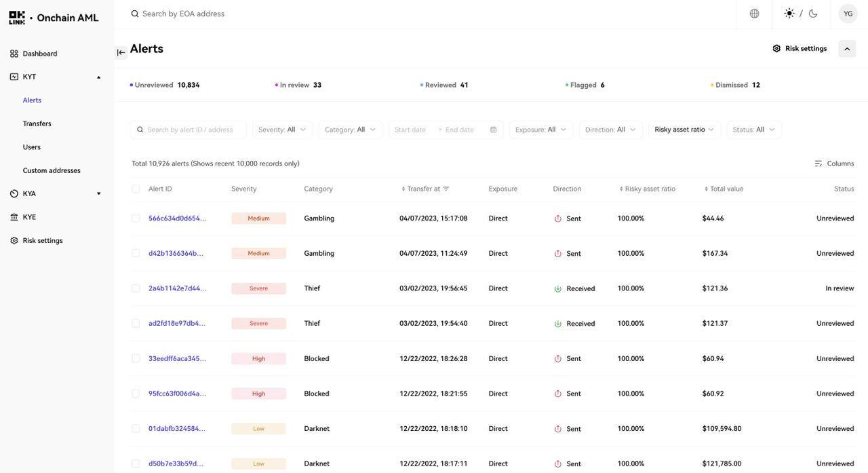
Task: Open Risk settings button at top right
Action: coord(800,49)
